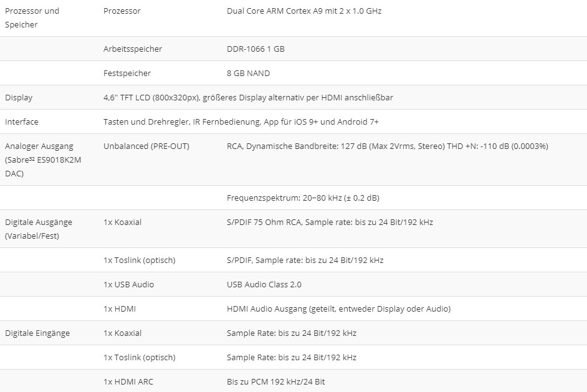The image size is (587, 392).
Task: Click the "Unbalanced (PRE-OUT)" label
Action: pyautogui.click(x=146, y=146)
